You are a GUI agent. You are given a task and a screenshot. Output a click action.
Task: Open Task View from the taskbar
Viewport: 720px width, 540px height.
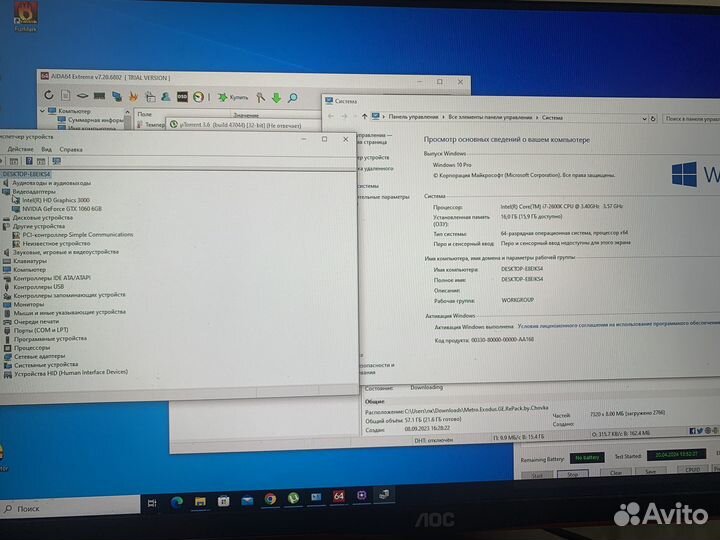[x=152, y=504]
